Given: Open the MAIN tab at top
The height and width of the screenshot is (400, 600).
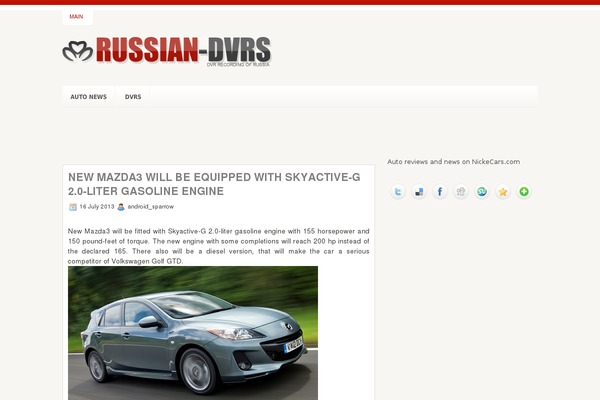Looking at the screenshot, I should [x=76, y=16].
